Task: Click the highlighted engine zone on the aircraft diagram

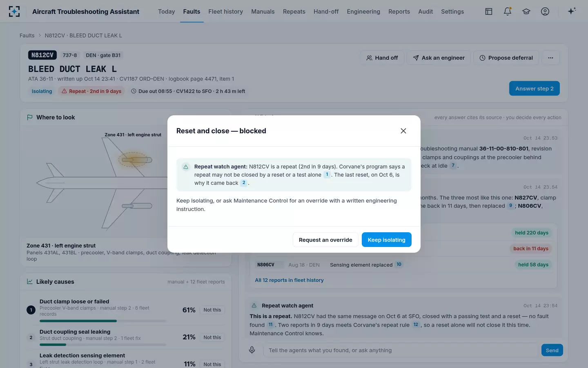Action: [132, 159]
